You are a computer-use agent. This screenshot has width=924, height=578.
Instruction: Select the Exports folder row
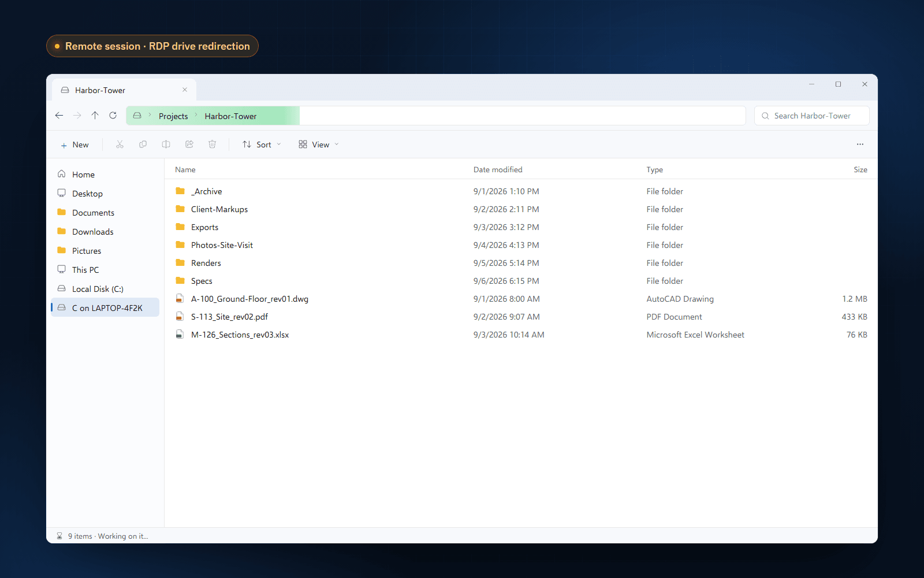(521, 227)
